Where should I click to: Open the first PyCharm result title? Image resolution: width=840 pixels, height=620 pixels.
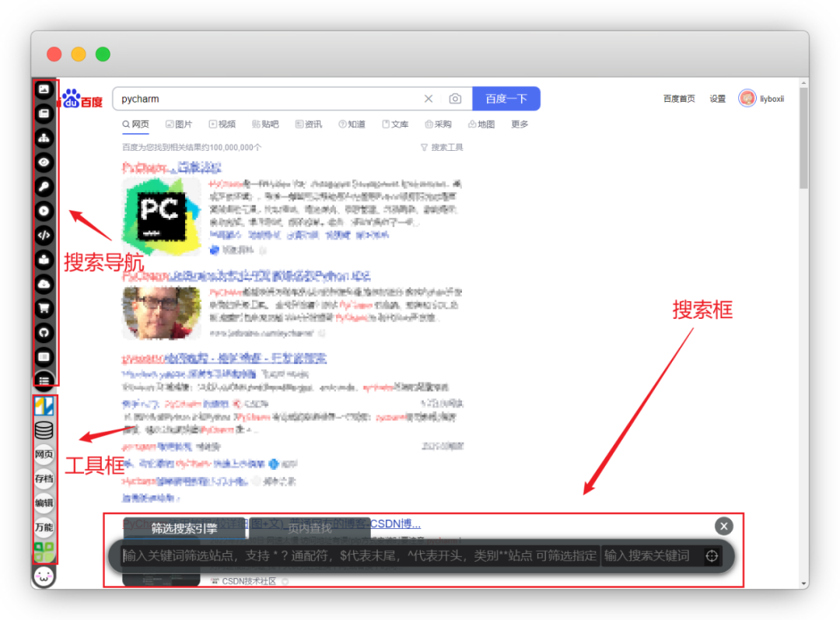(171, 168)
